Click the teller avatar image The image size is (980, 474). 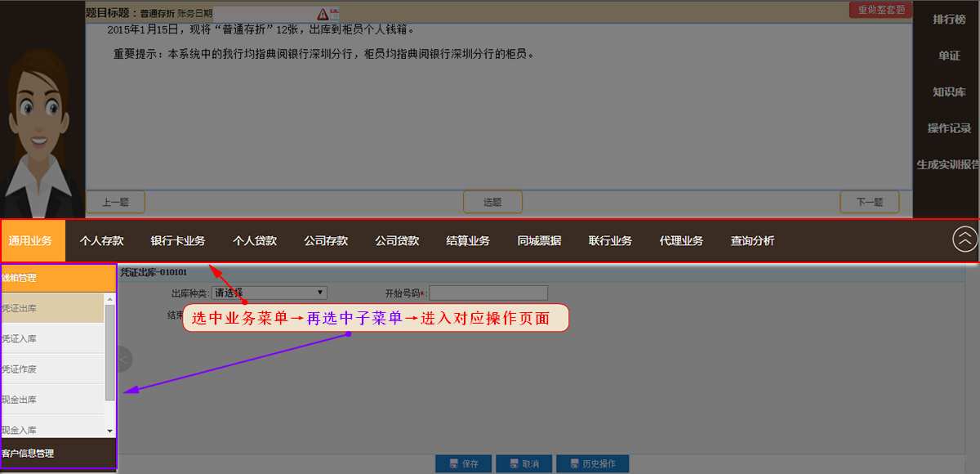click(x=41, y=131)
